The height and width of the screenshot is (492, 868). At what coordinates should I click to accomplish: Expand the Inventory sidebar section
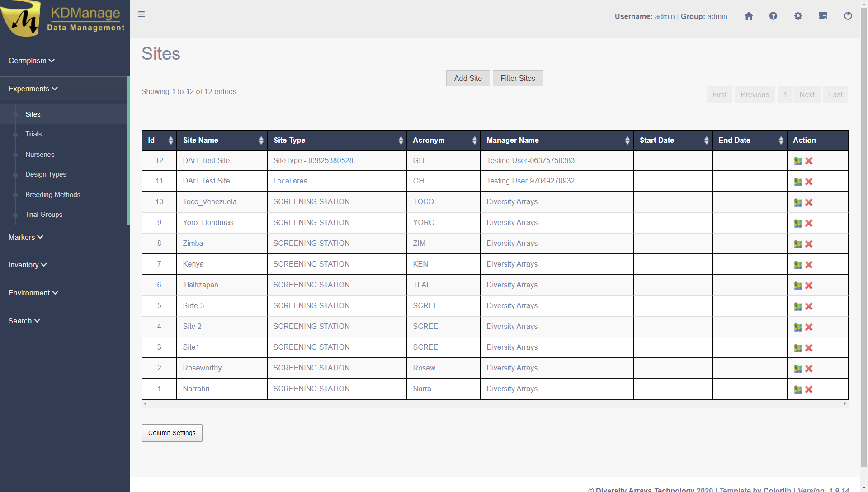[x=28, y=265]
